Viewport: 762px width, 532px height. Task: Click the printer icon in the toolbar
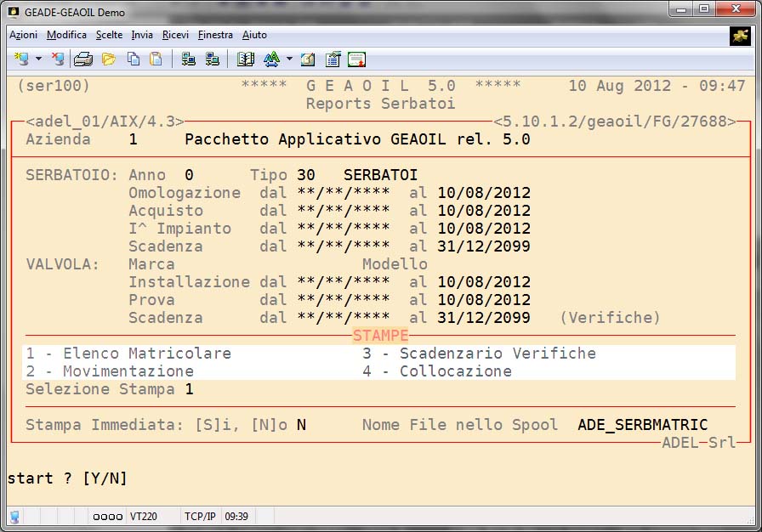coord(82,59)
